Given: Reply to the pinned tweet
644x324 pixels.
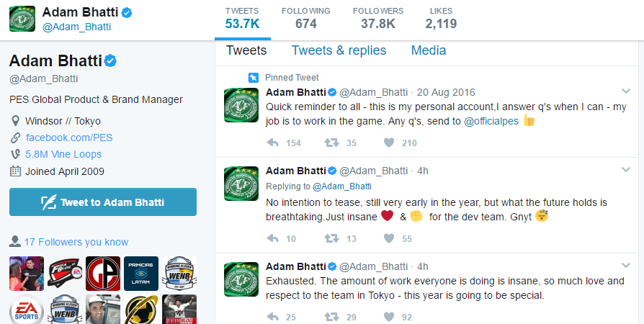Looking at the screenshot, I should click(x=273, y=143).
